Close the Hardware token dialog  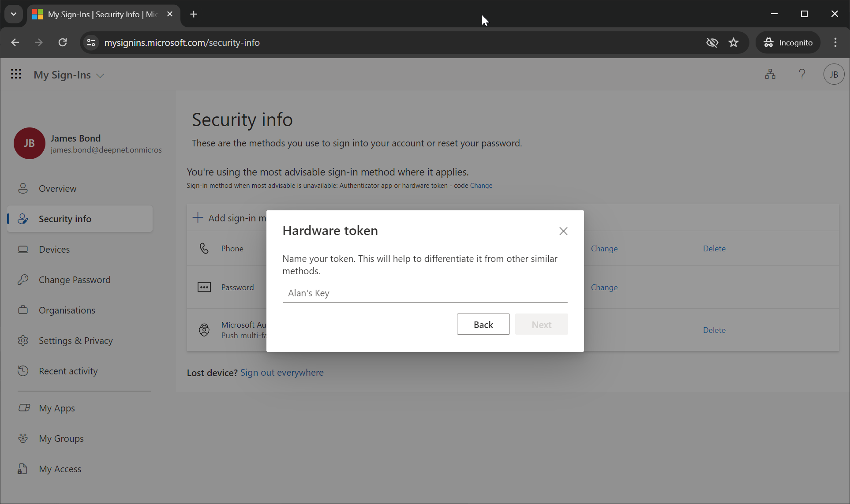(563, 231)
